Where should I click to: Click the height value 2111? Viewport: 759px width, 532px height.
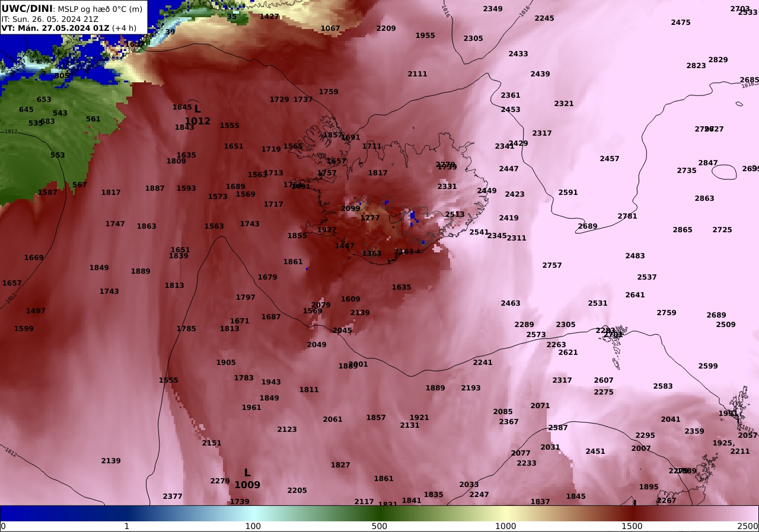click(417, 74)
